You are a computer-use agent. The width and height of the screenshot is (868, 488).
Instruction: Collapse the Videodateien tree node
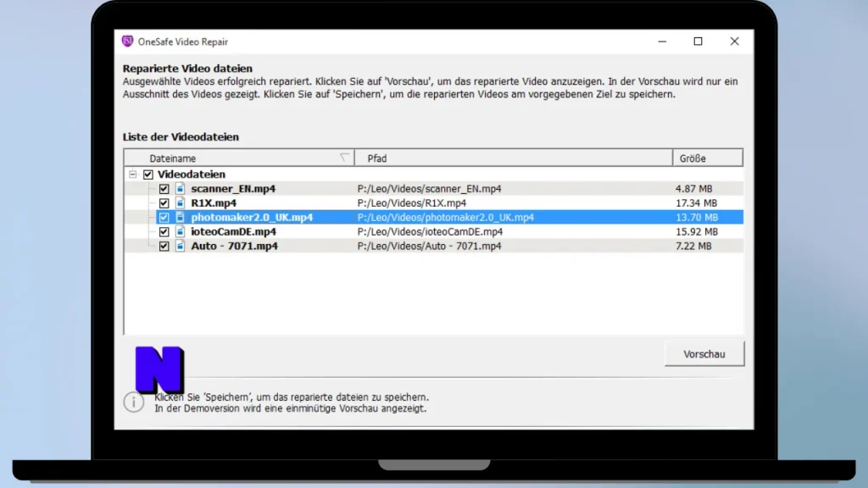click(x=133, y=175)
